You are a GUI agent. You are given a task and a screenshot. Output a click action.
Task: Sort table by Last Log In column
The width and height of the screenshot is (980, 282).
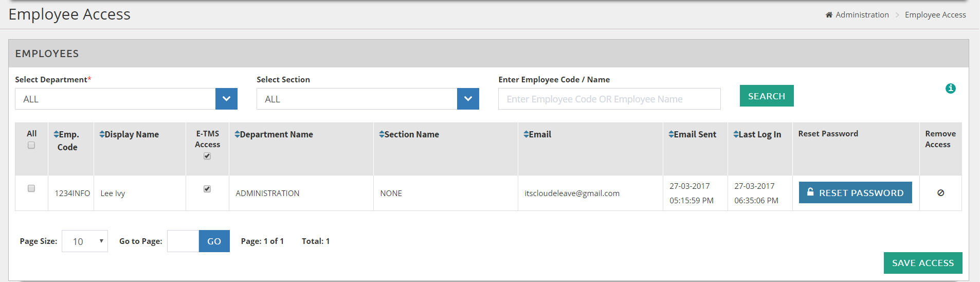757,134
